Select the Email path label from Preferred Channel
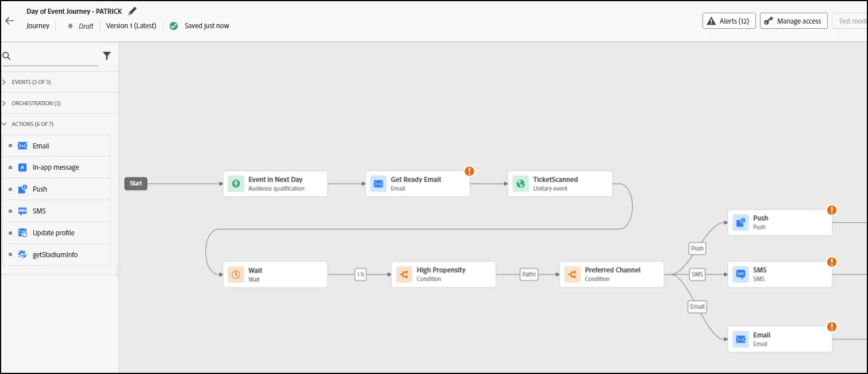Screen dimensions: 868x374 coord(697,307)
